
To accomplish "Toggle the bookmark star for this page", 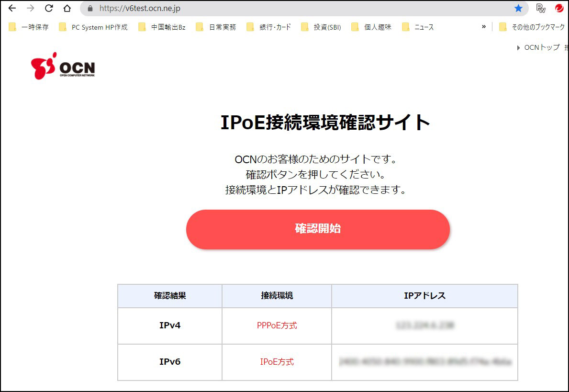I will coord(518,8).
